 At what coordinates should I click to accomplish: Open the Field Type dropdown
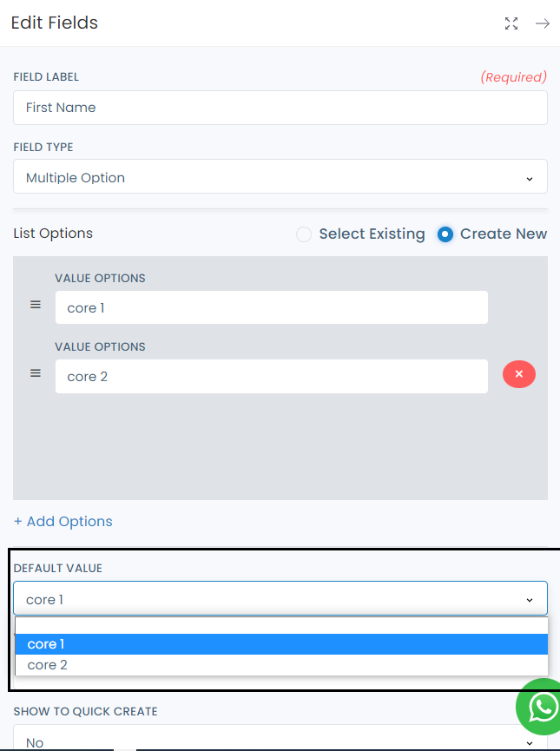[280, 177]
